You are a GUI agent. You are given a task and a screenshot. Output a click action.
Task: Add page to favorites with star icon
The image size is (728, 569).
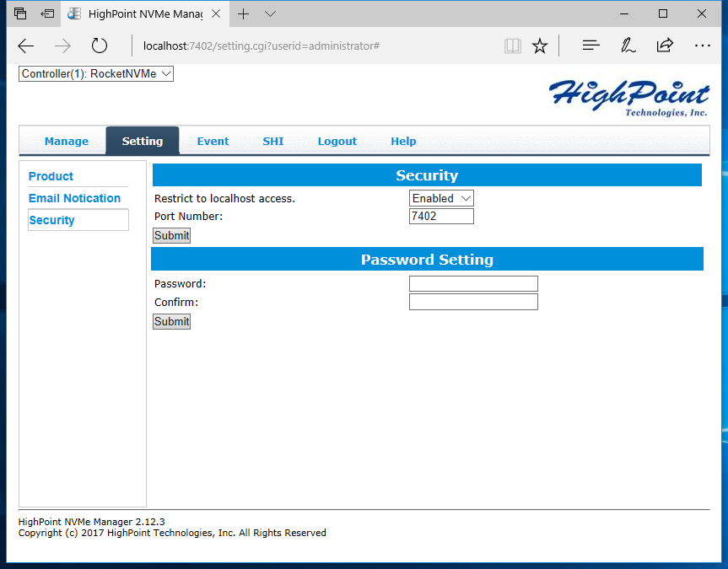tap(540, 46)
